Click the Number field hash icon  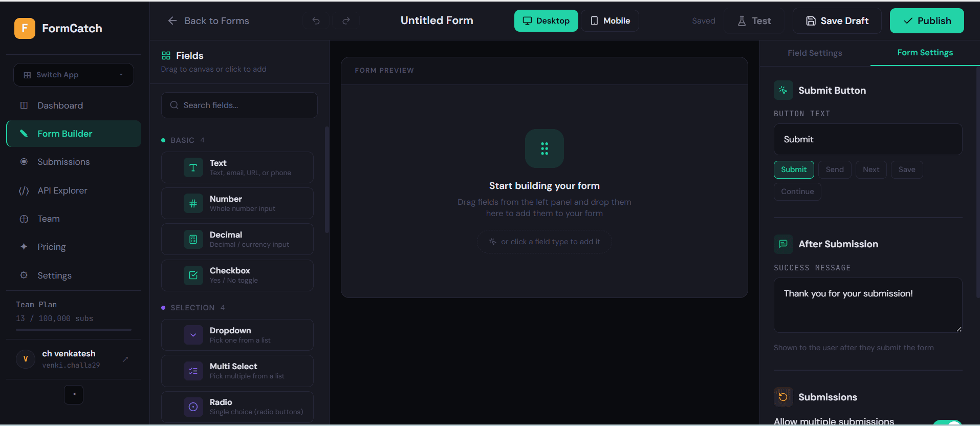[x=193, y=203]
